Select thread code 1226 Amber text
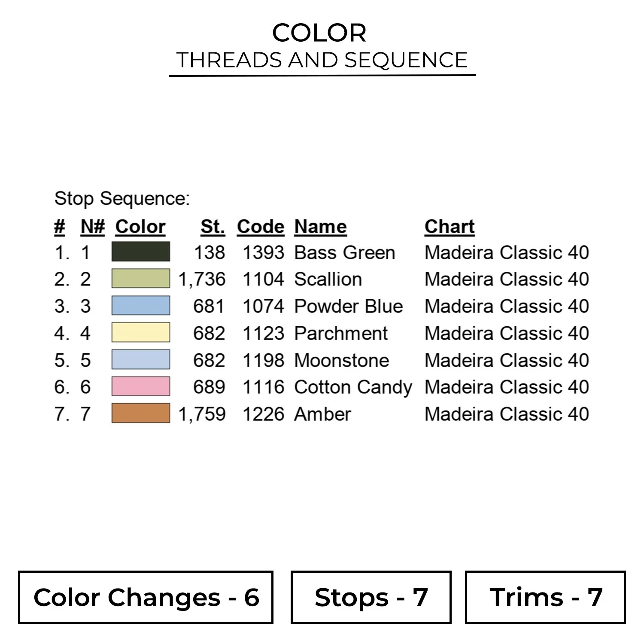The image size is (644, 644). [x=297, y=414]
